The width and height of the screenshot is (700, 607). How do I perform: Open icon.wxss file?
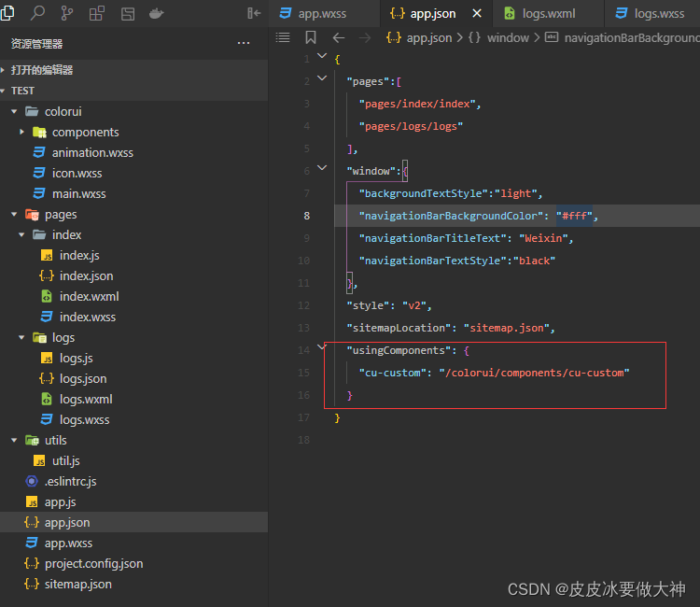pyautogui.click(x=77, y=174)
